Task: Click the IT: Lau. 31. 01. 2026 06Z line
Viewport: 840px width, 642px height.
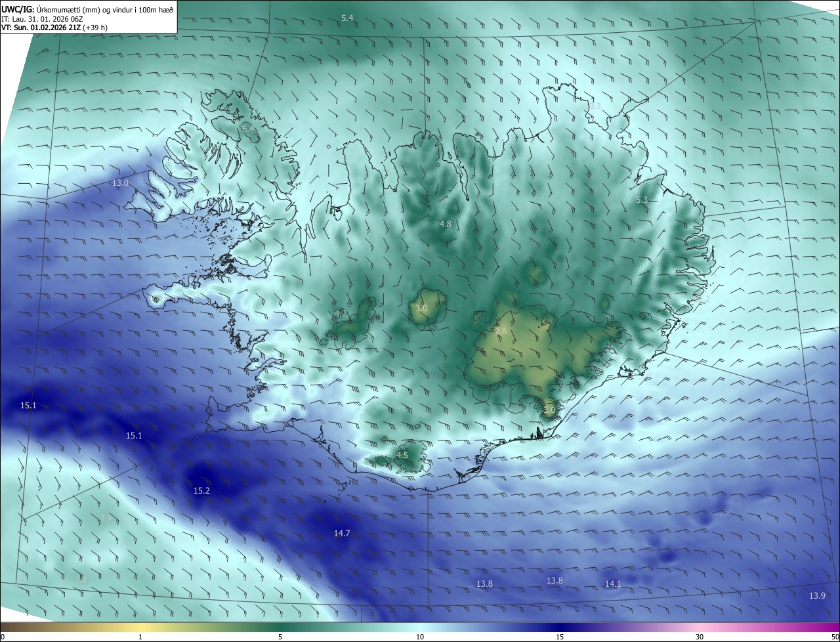Action: tap(42, 18)
